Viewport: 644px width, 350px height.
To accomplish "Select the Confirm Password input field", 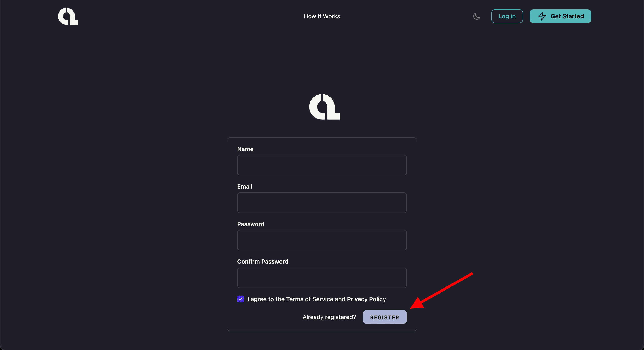I will [x=322, y=278].
